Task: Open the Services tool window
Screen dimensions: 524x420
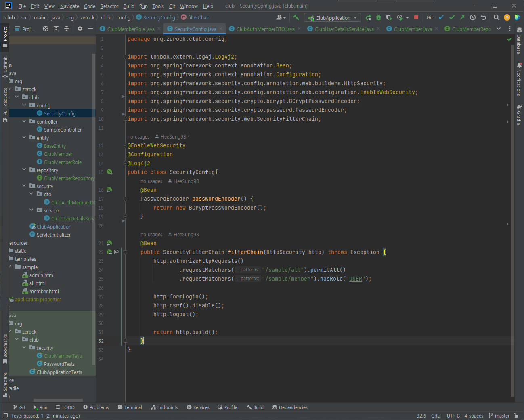Action: (198, 407)
